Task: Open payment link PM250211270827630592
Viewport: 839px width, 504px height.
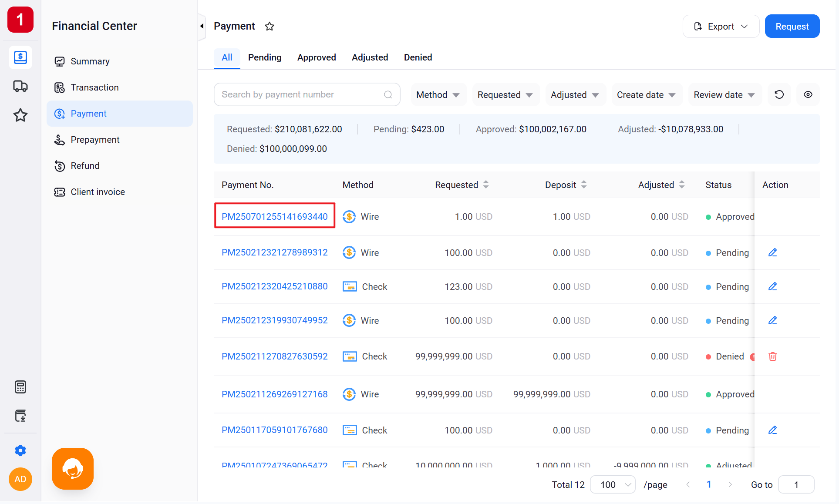Action: pos(275,356)
